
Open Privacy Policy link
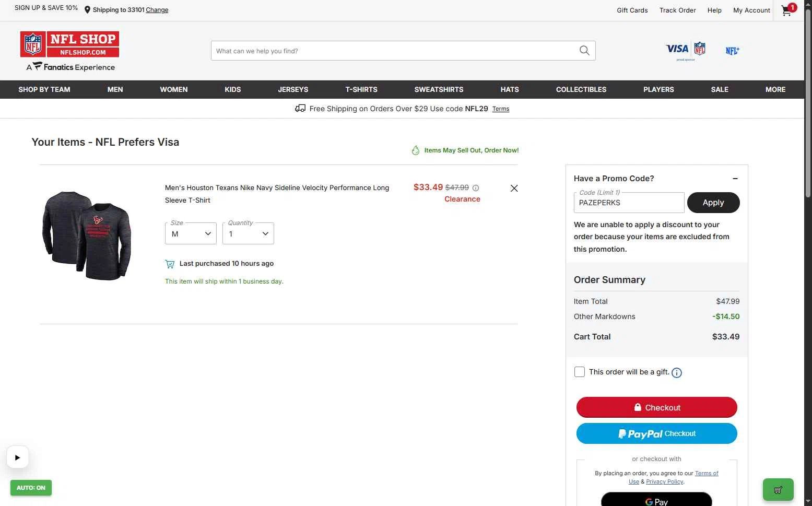[x=665, y=481]
